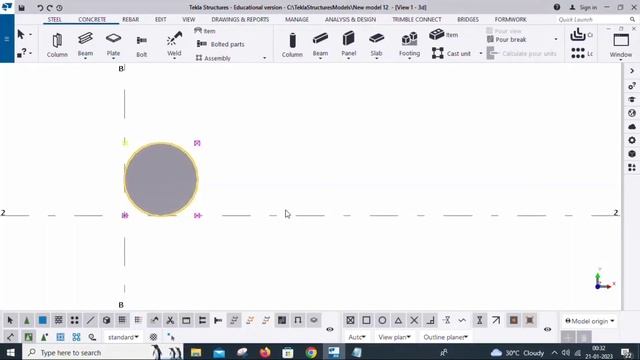Choose the Bolt tool
The height and width of the screenshot is (360, 640).
[142, 46]
